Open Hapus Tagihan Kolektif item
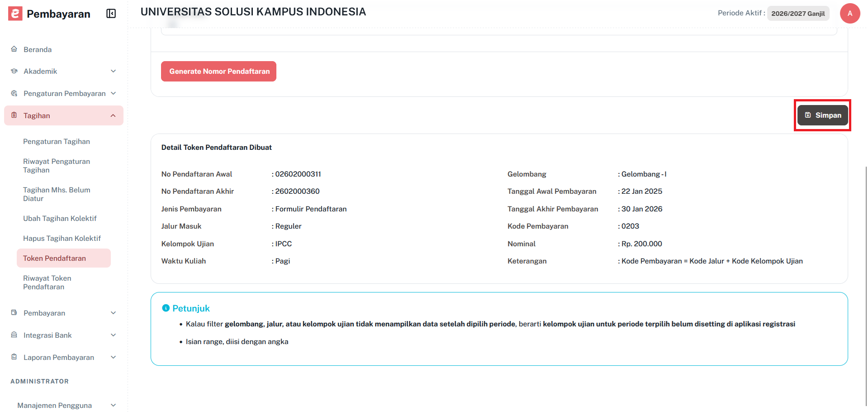868x412 pixels. click(62, 238)
